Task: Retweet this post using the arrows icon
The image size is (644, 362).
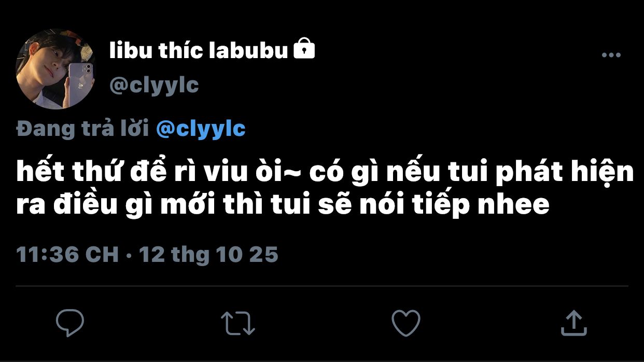Action: click(238, 323)
